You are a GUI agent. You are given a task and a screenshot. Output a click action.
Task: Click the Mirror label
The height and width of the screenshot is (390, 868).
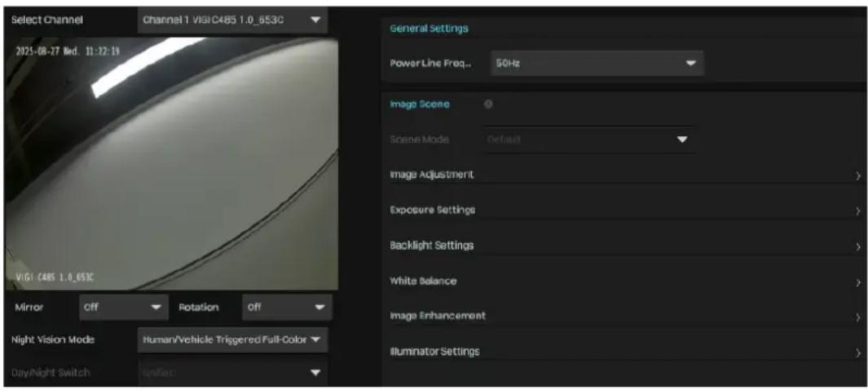[x=29, y=307]
